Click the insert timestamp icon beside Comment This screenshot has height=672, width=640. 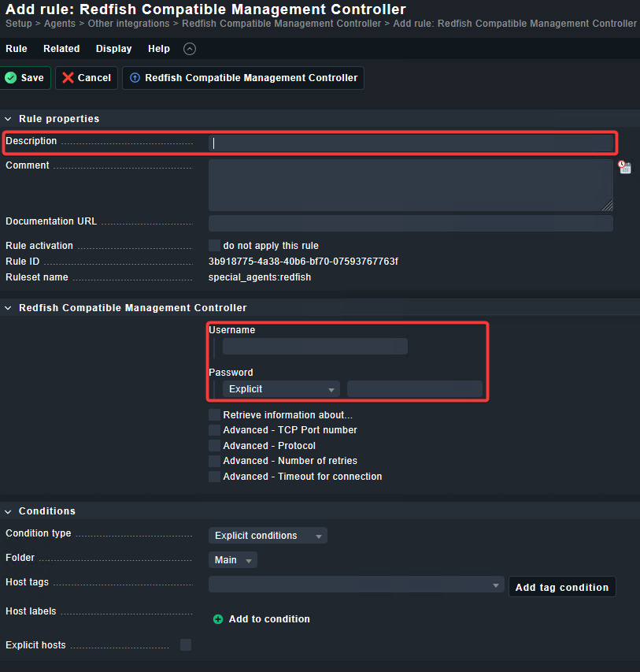[x=625, y=167]
